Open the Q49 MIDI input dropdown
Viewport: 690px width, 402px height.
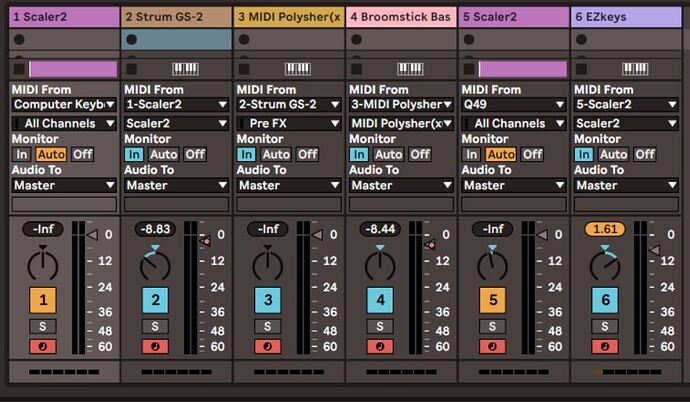click(x=514, y=104)
